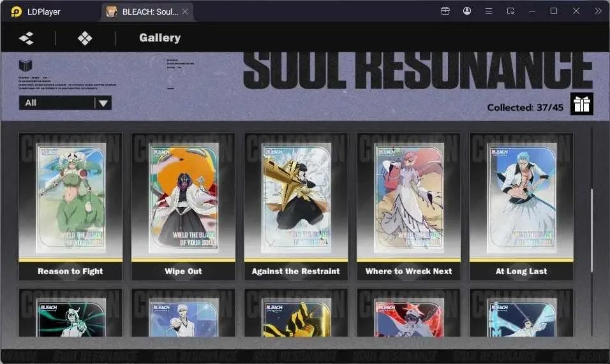Image resolution: width=610 pixels, height=364 pixels.
Task: Click the game back arrow icon
Action: click(26, 38)
